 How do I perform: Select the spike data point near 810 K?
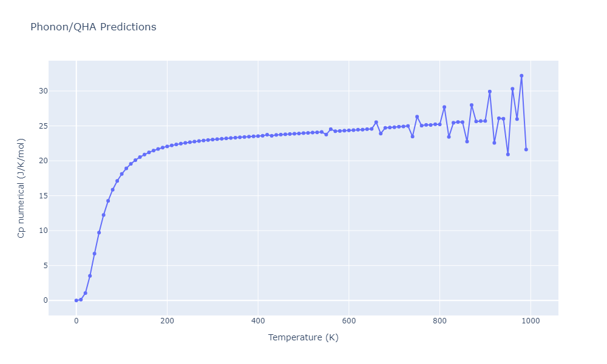point(444,107)
